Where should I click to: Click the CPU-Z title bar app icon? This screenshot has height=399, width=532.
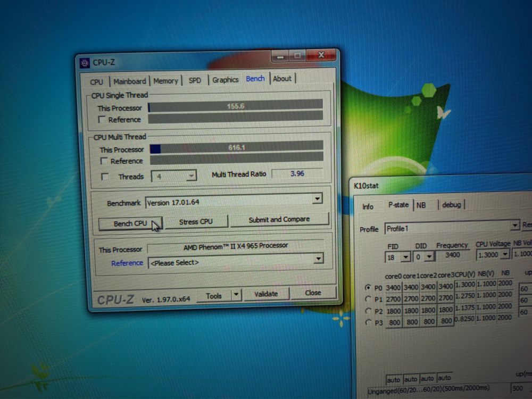pyautogui.click(x=84, y=63)
